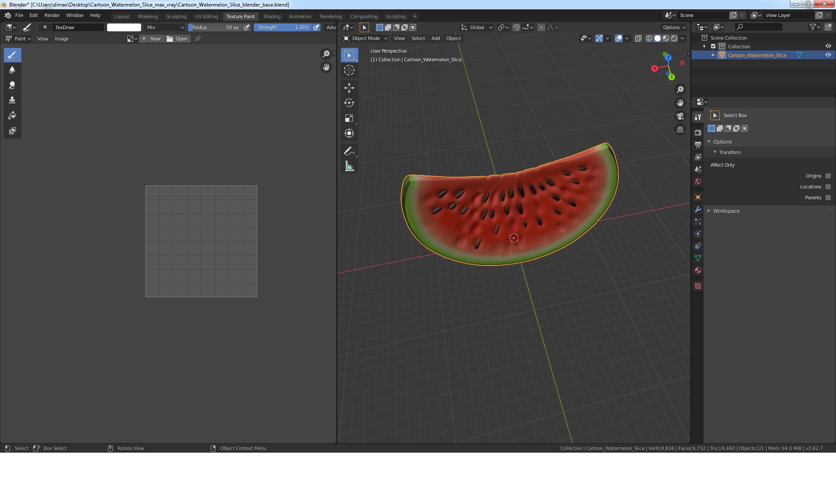Screen dimensions: 836x504
Task: Open the viewport Select menu
Action: coord(418,38)
